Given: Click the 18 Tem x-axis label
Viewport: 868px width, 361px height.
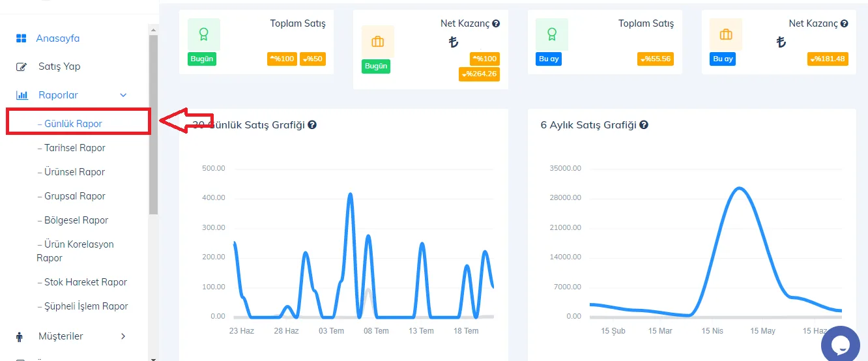Looking at the screenshot, I should [466, 331].
